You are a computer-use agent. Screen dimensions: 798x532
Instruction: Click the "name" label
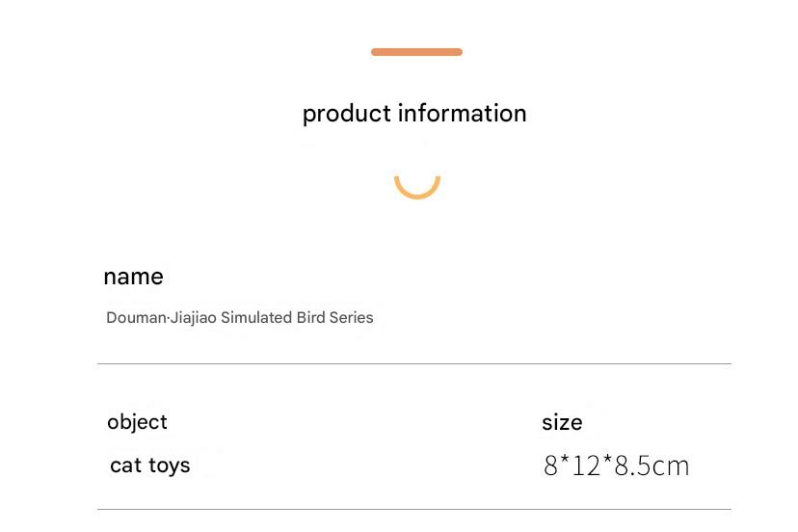(133, 277)
